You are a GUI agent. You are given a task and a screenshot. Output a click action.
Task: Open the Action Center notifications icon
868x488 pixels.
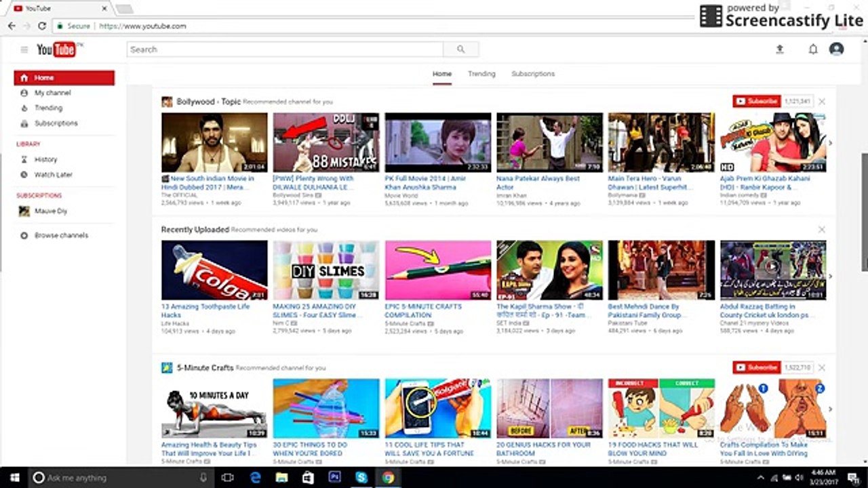[854, 478]
